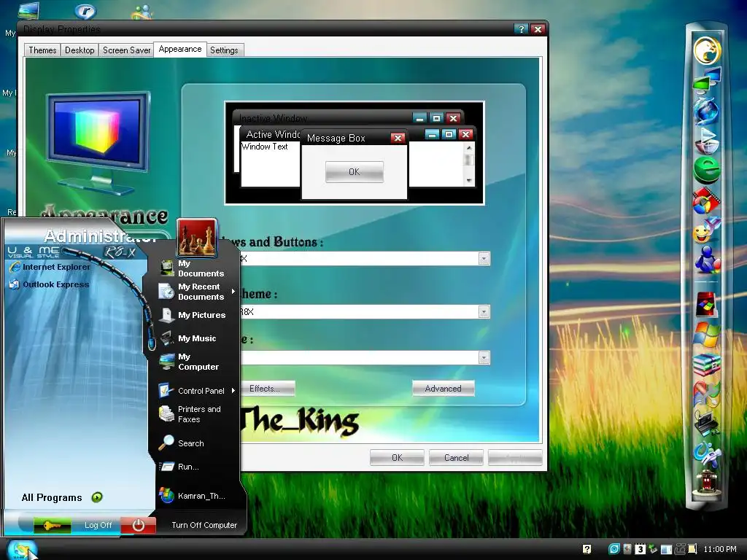Switch to the Themes tab
This screenshot has height=560, width=747.
coord(42,50)
